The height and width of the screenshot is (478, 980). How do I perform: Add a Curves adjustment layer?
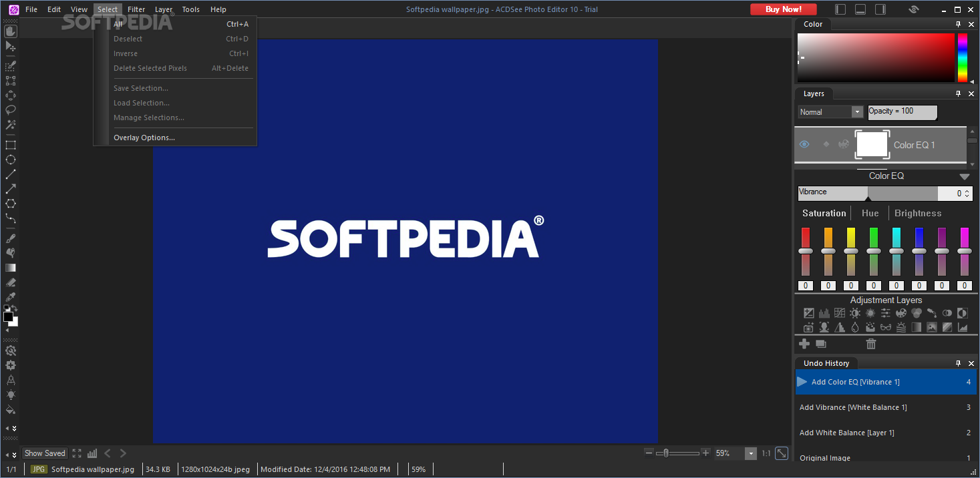(x=840, y=312)
